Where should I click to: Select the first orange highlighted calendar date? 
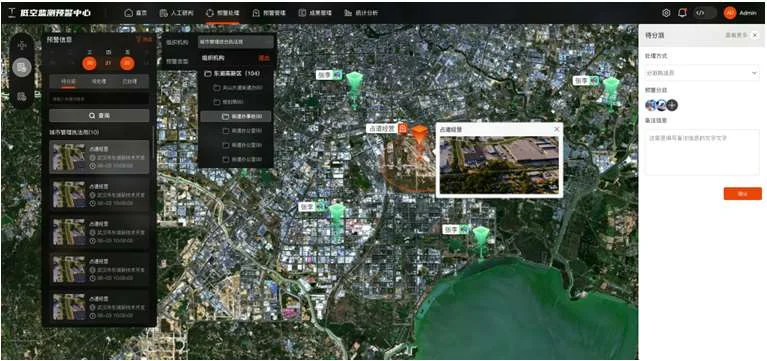click(x=89, y=63)
